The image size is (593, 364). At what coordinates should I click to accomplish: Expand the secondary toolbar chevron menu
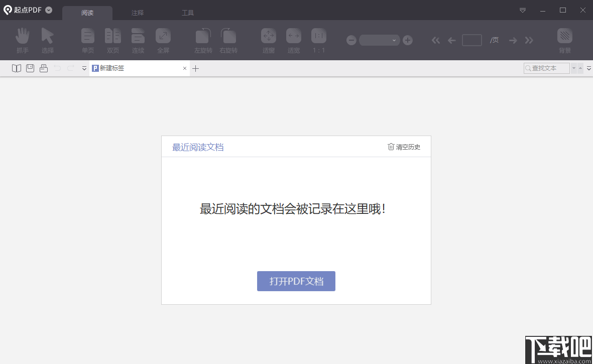point(84,68)
